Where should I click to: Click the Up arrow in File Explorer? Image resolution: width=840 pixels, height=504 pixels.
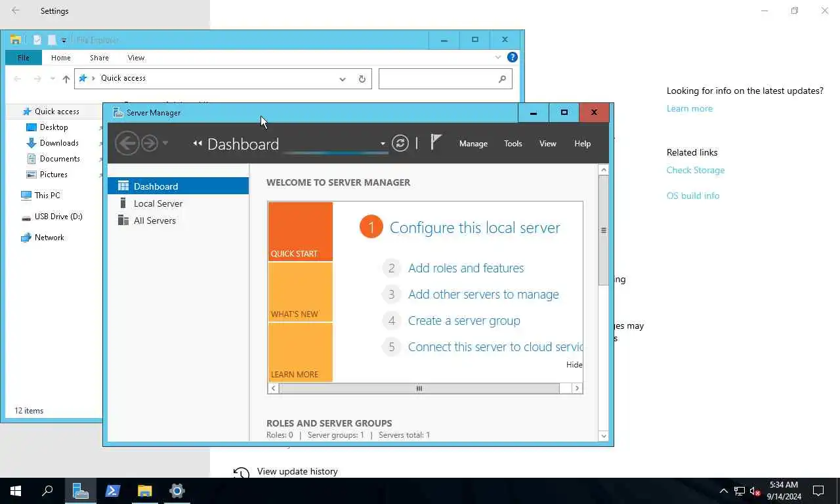[66, 79]
